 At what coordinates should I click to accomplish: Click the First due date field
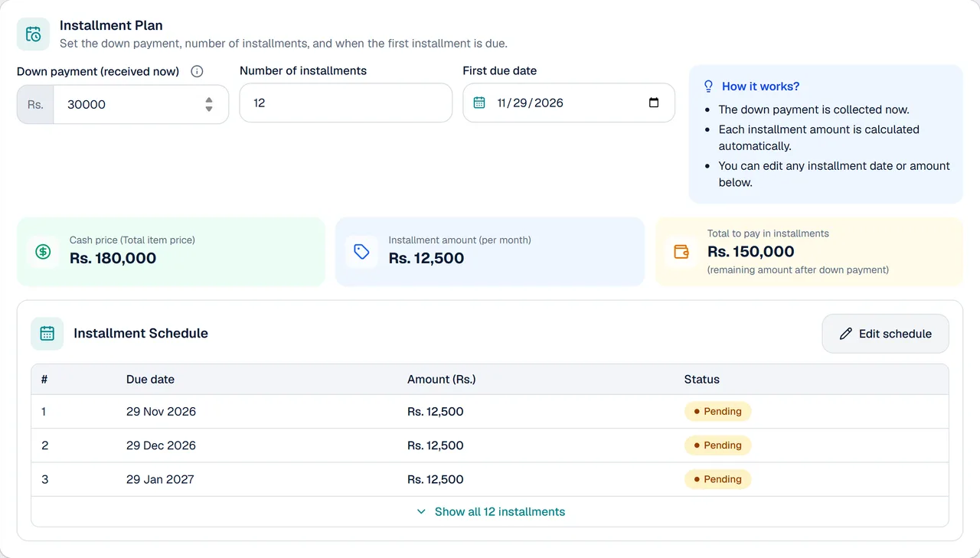coord(569,103)
